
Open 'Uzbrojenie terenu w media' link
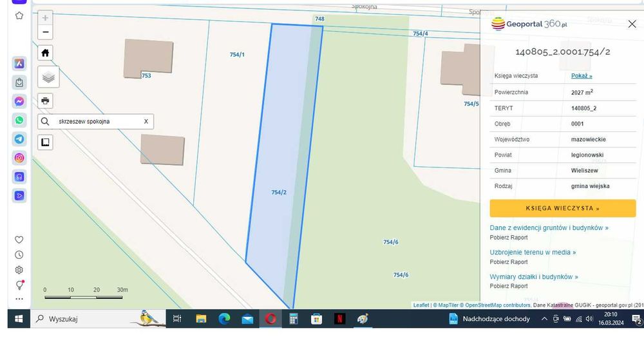click(533, 252)
